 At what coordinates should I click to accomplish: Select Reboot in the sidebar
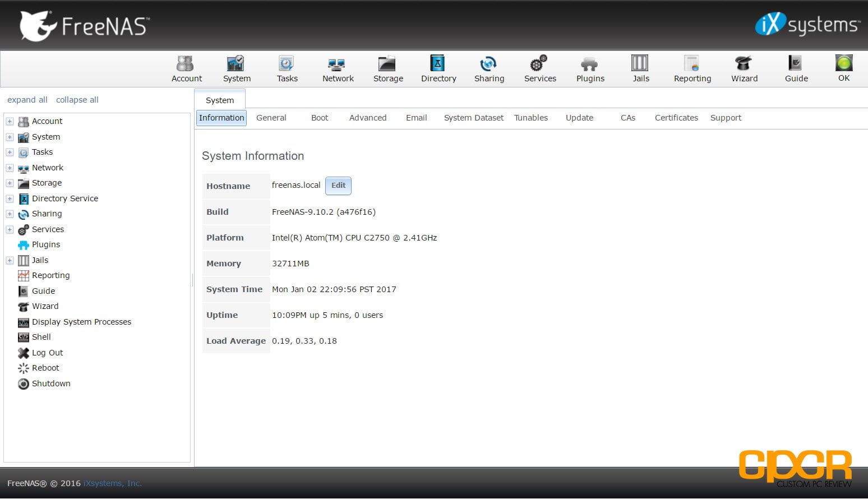coord(45,368)
